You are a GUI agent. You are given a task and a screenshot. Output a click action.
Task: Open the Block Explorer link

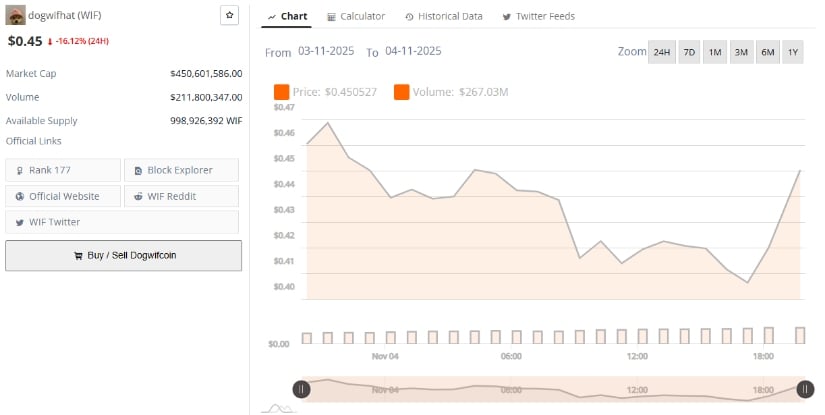(181, 170)
